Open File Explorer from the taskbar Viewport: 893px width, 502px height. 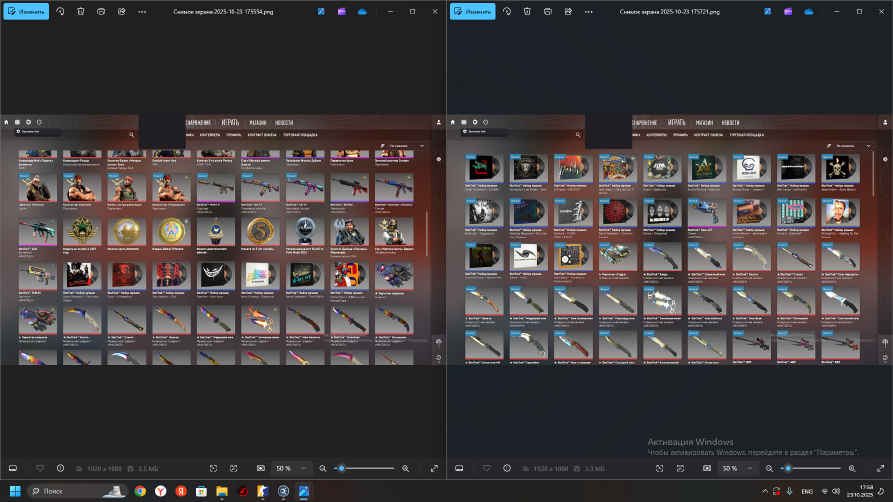[222, 491]
